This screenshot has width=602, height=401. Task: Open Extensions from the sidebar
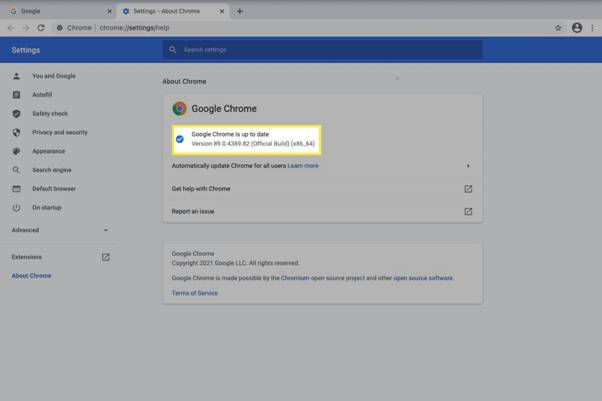tap(26, 257)
